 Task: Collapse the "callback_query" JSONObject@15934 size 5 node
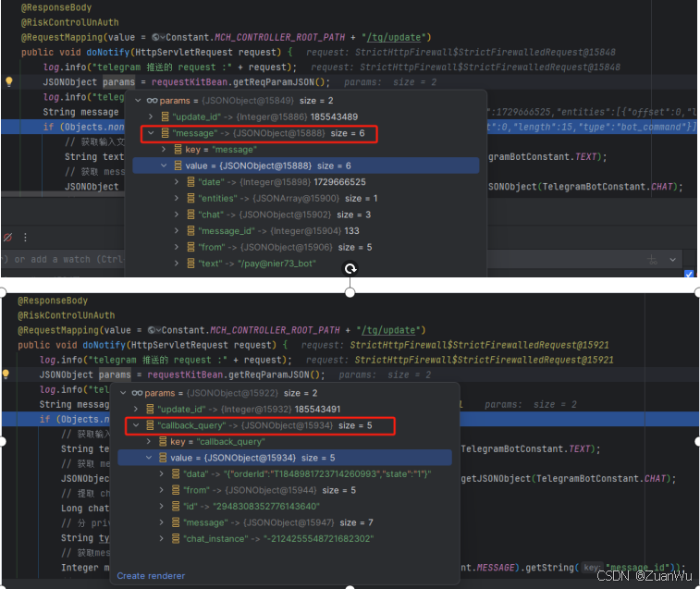136,425
